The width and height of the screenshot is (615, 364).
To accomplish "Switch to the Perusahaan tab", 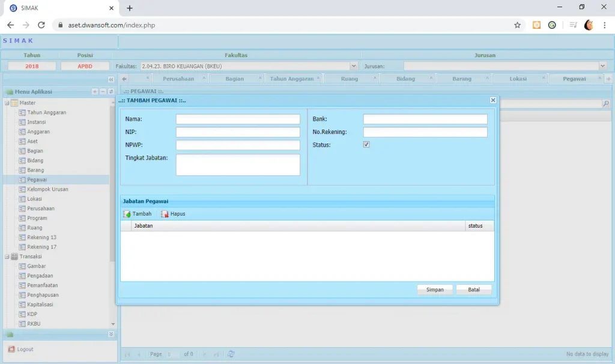I will click(x=178, y=79).
